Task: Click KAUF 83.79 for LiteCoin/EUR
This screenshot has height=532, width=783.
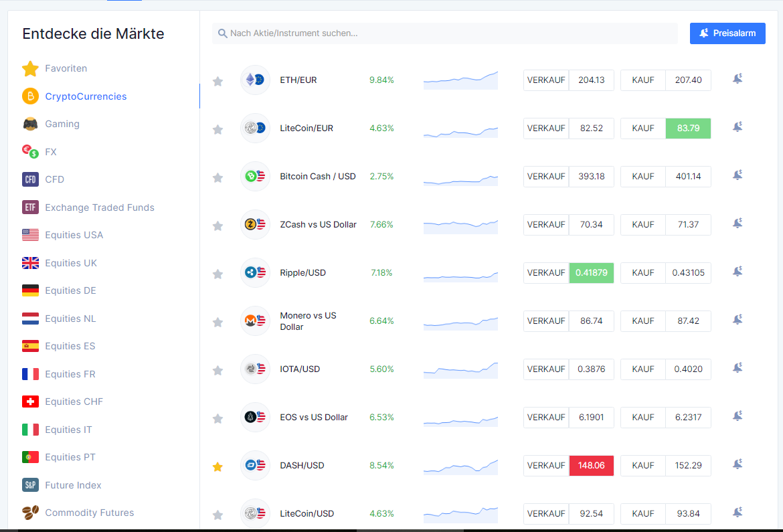Action: [x=666, y=128]
